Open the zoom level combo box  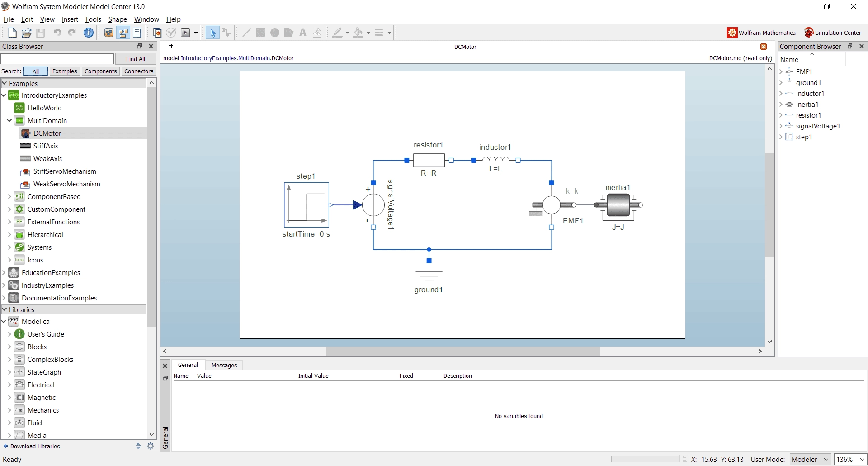point(850,459)
